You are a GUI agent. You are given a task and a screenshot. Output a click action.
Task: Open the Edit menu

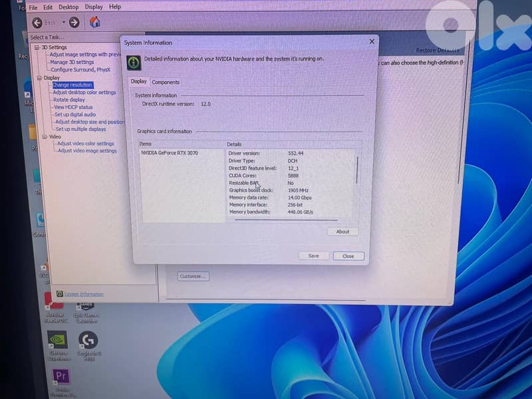pyautogui.click(x=48, y=7)
